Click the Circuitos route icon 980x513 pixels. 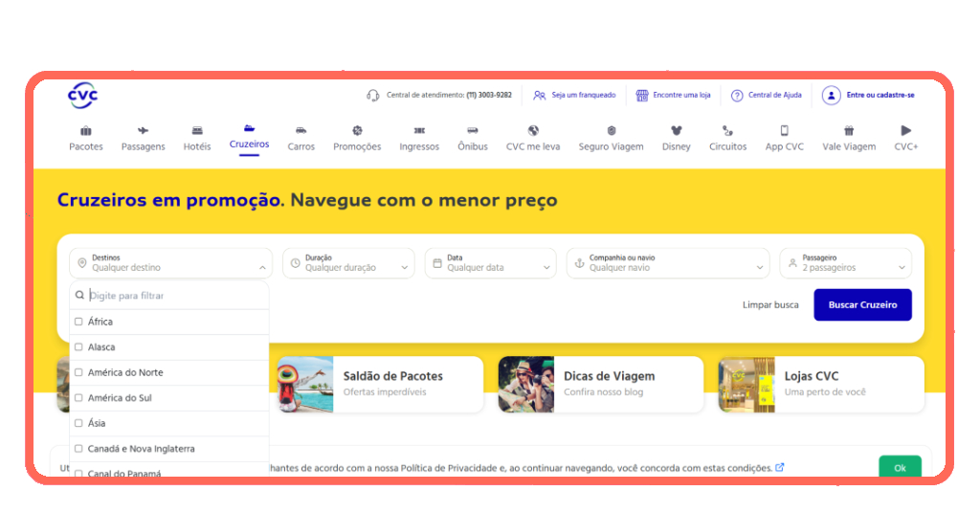(x=727, y=130)
